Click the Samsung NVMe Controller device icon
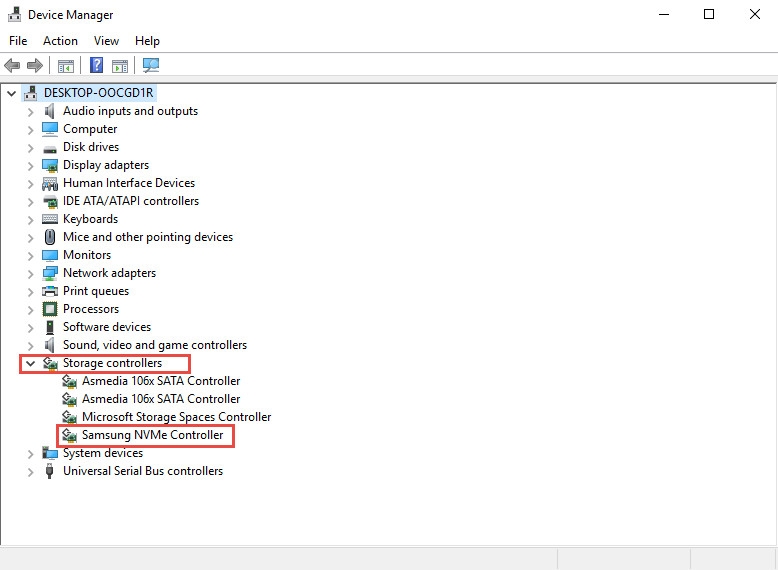This screenshot has width=778, height=570. [x=69, y=435]
